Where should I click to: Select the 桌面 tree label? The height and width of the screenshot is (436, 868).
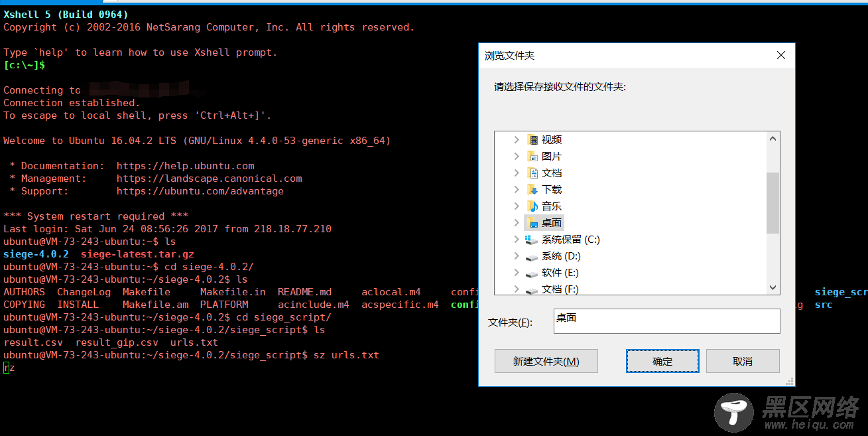(x=552, y=222)
